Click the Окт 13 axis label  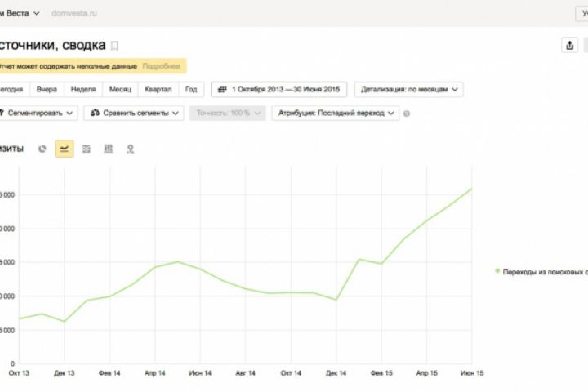tap(19, 373)
